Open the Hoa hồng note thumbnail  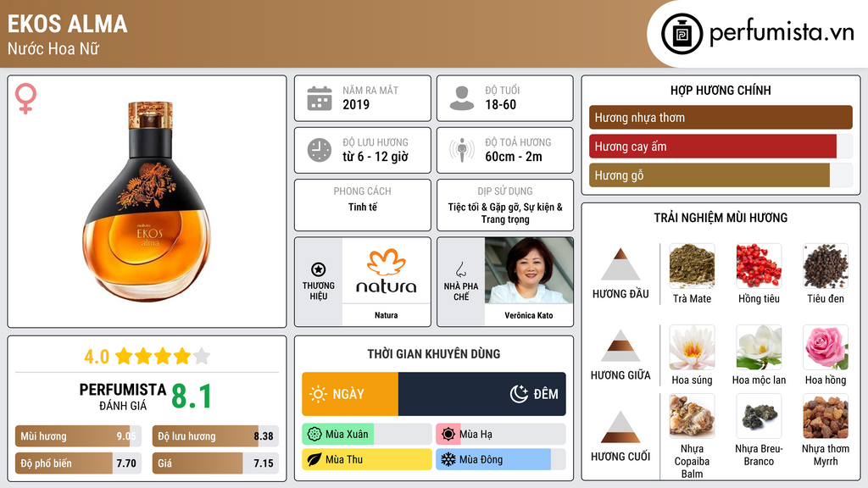coord(826,347)
